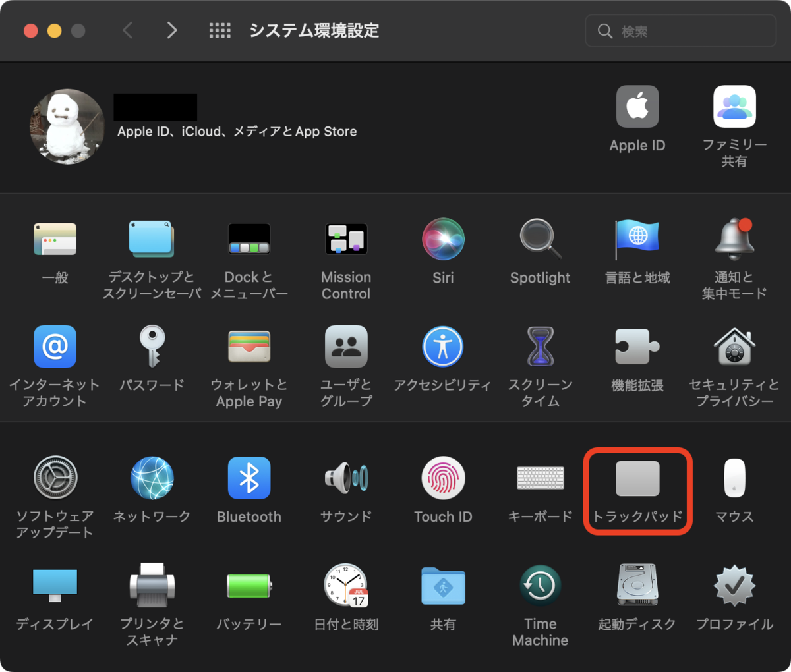
Task: Open 共有 (Sharing) preferences
Action: point(443,586)
